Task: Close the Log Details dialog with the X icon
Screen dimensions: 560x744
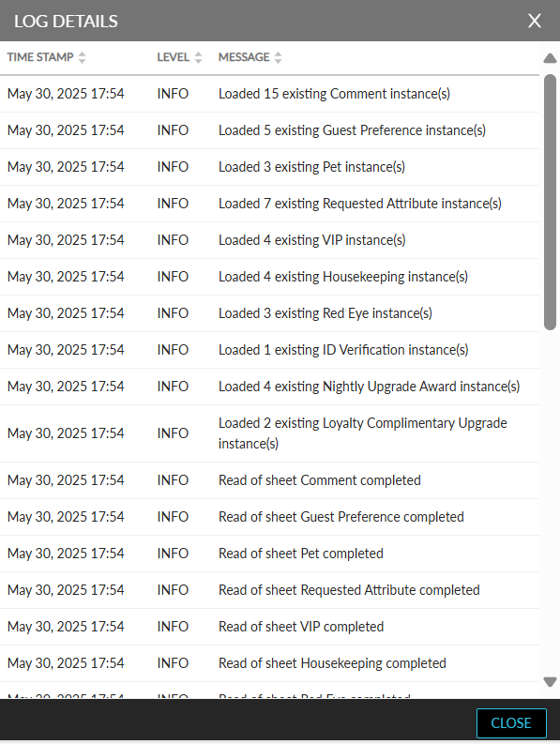Action: click(x=535, y=21)
